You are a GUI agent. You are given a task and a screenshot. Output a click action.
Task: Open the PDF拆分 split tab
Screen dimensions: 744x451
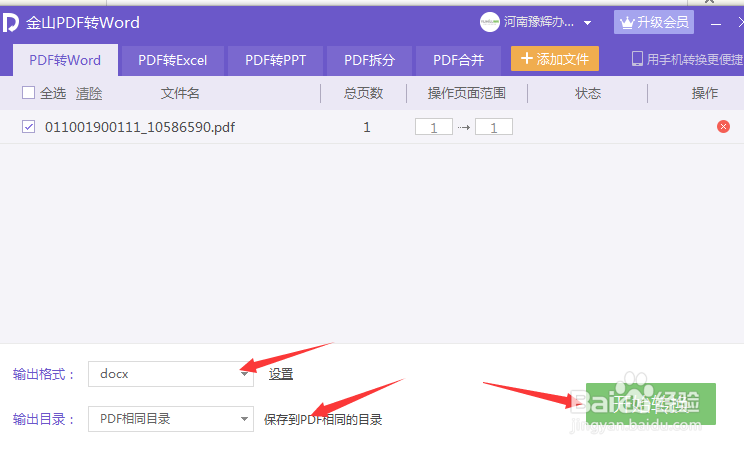(x=369, y=60)
